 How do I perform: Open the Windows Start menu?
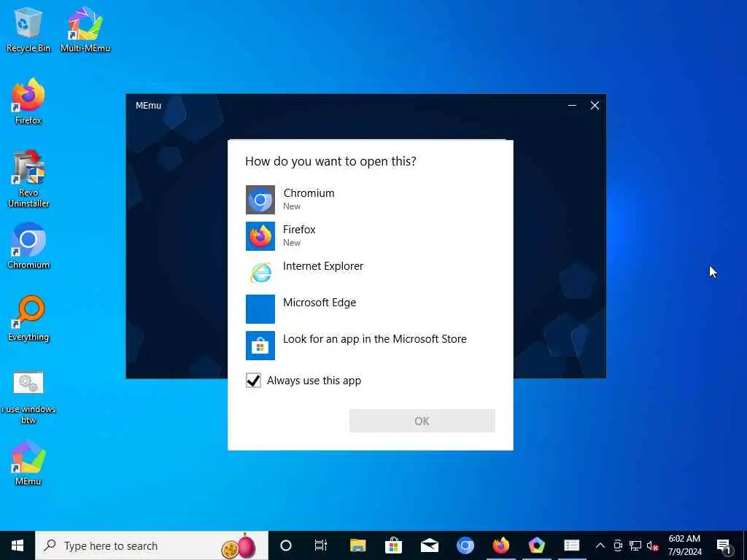coord(18,545)
